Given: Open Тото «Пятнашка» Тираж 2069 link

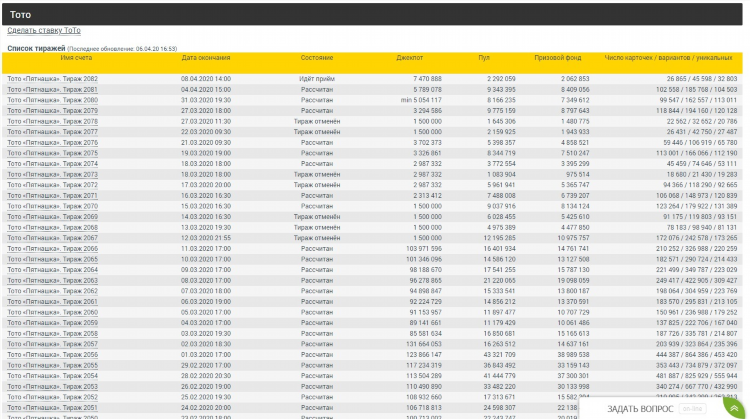Looking at the screenshot, I should tap(53, 217).
